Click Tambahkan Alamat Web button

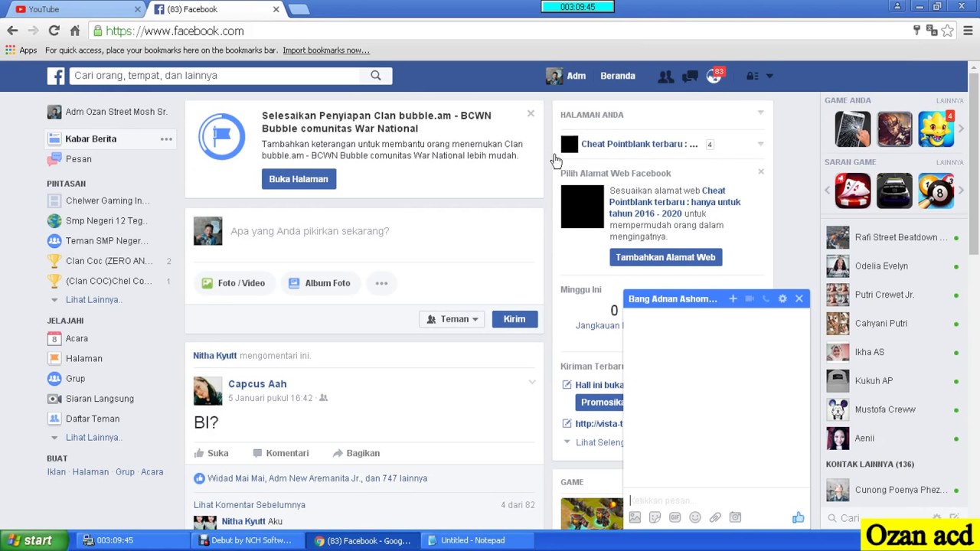click(666, 257)
